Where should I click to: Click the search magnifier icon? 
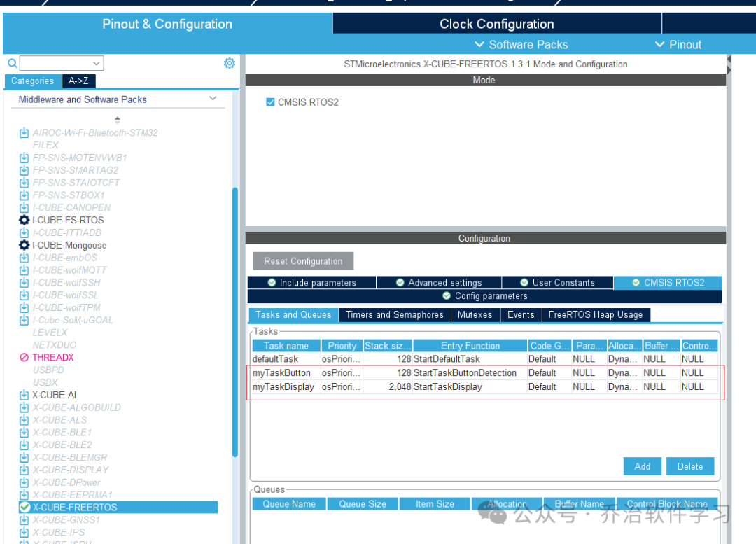click(13, 63)
